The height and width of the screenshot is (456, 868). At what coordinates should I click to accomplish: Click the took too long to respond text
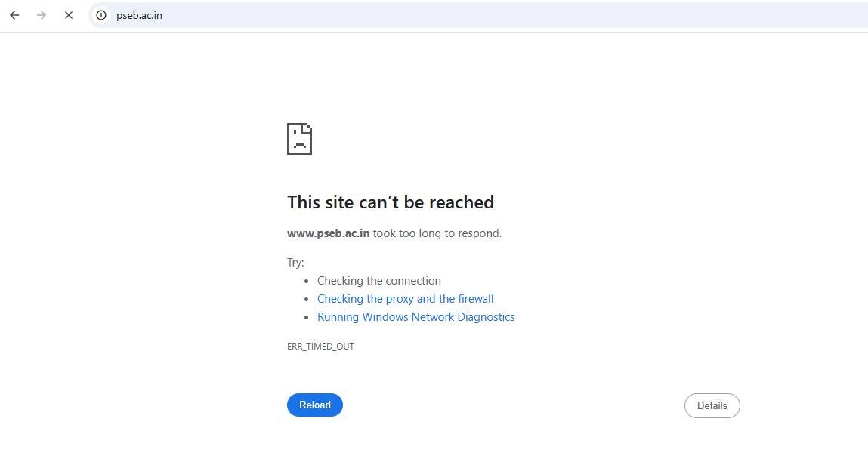[x=437, y=233]
